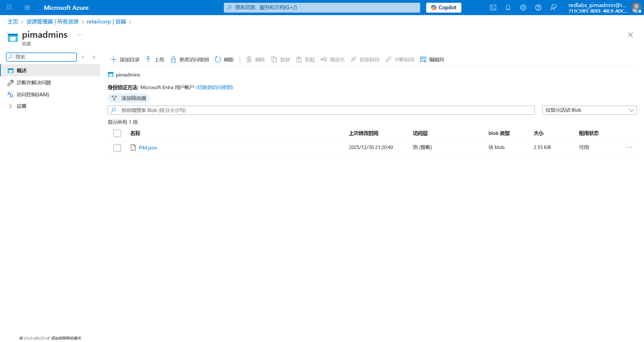Viewport: 644px width, 342px height.
Task: Click the blob prefix search field
Action: point(325,110)
